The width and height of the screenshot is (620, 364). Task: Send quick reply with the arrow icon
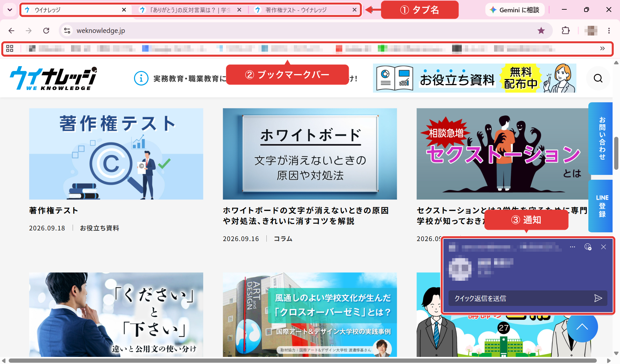pyautogui.click(x=598, y=298)
